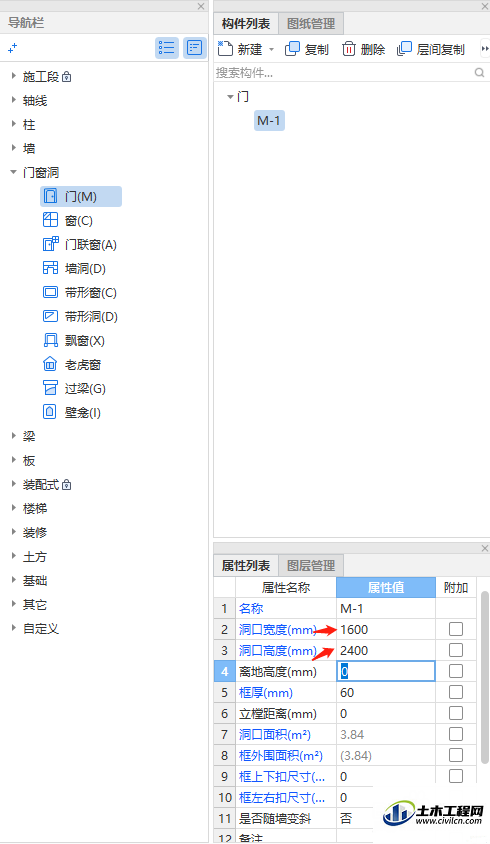Switch to the 图纸管理 tab
Viewport: 490px width, 844px height.
pyautogui.click(x=311, y=24)
